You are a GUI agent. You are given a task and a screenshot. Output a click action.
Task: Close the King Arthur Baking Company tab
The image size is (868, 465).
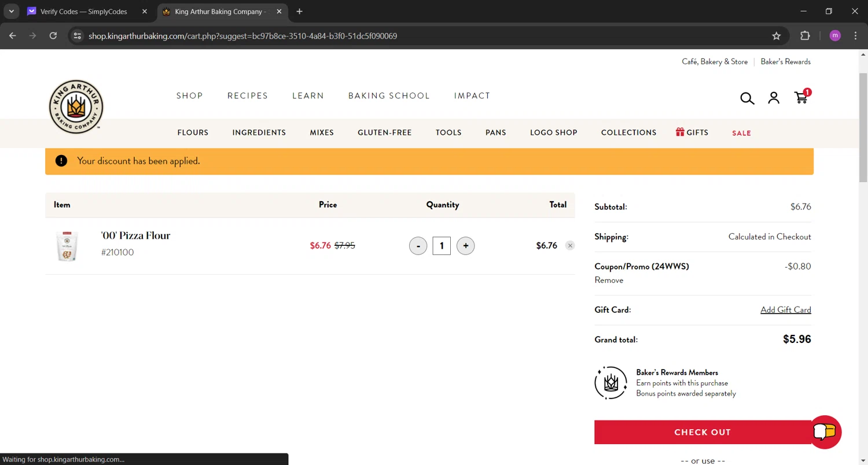280,12
